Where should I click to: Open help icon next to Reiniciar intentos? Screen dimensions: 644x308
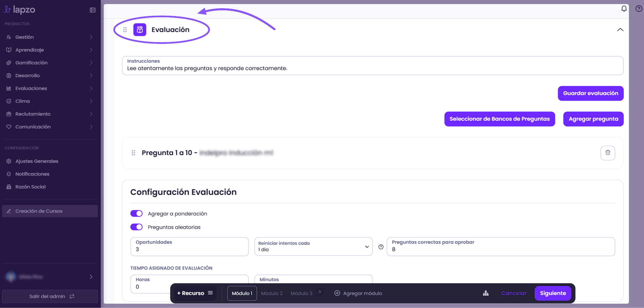(x=381, y=247)
